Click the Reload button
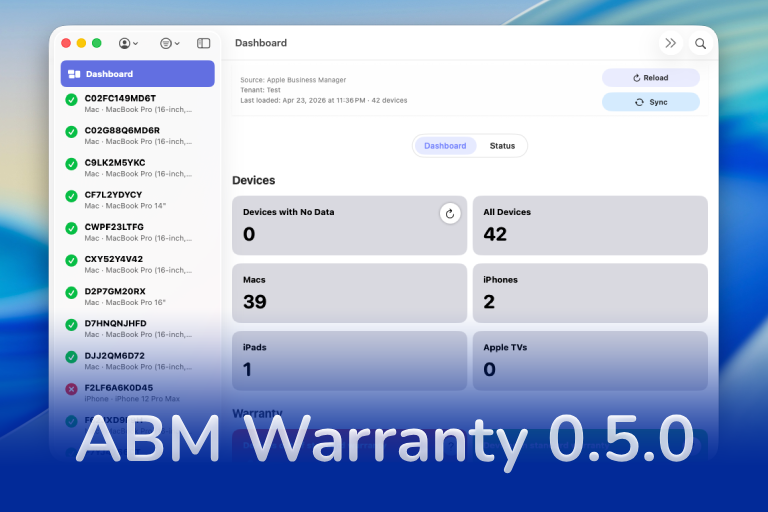The width and height of the screenshot is (768, 512). click(x=650, y=78)
